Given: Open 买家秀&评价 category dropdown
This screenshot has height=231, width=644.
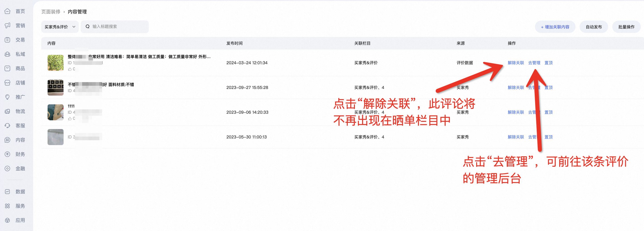Looking at the screenshot, I should [60, 27].
